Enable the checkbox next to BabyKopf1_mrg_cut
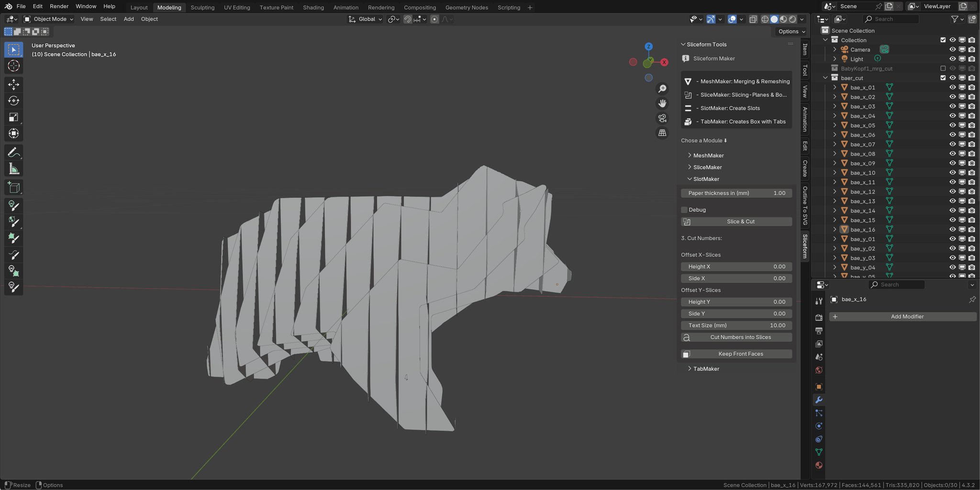 click(x=942, y=68)
